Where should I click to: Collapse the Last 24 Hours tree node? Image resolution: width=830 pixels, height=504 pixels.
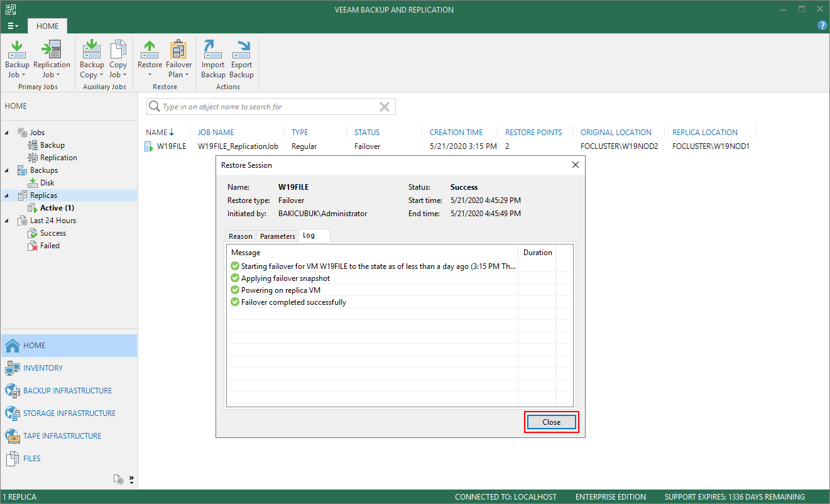[7, 221]
